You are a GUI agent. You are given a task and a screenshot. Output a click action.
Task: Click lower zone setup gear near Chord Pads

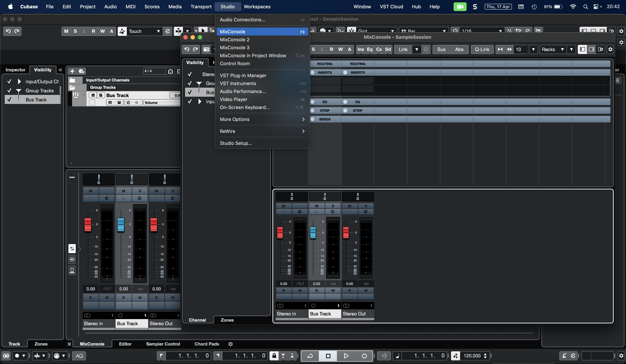[230, 344]
